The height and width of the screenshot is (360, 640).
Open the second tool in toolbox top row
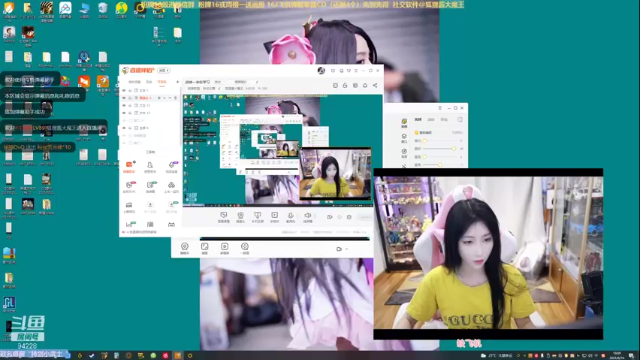150,167
